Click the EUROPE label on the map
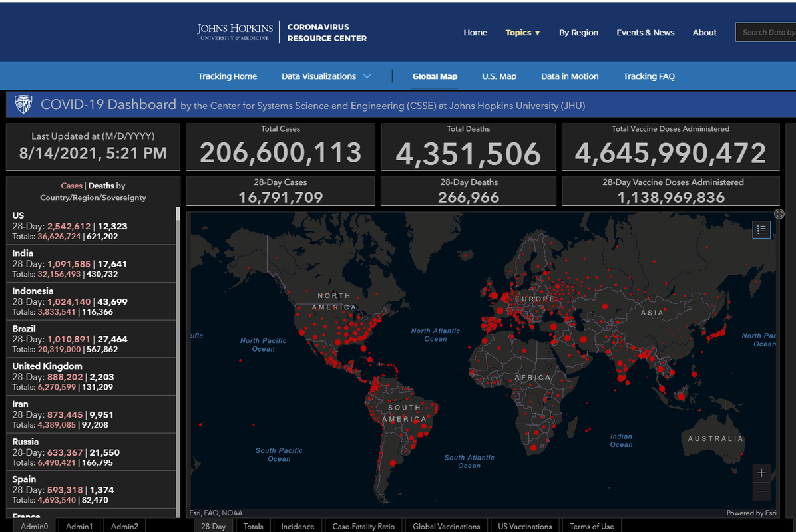This screenshot has height=532, width=796. [534, 299]
